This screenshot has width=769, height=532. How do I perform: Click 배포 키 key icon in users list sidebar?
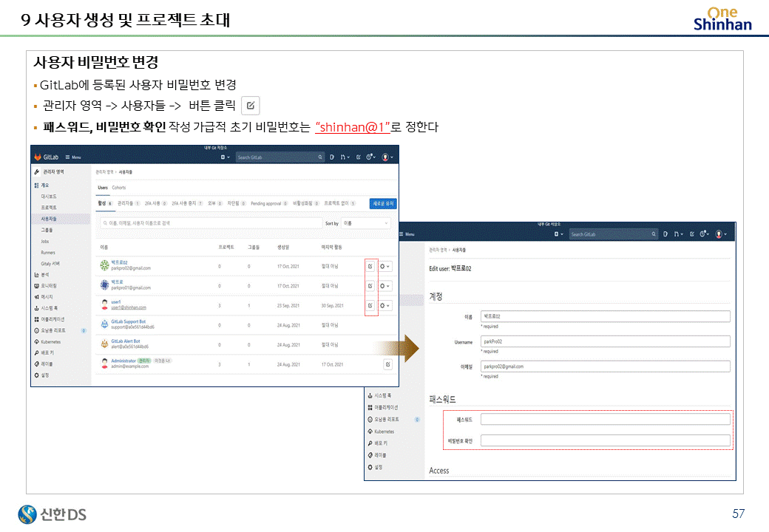37,352
